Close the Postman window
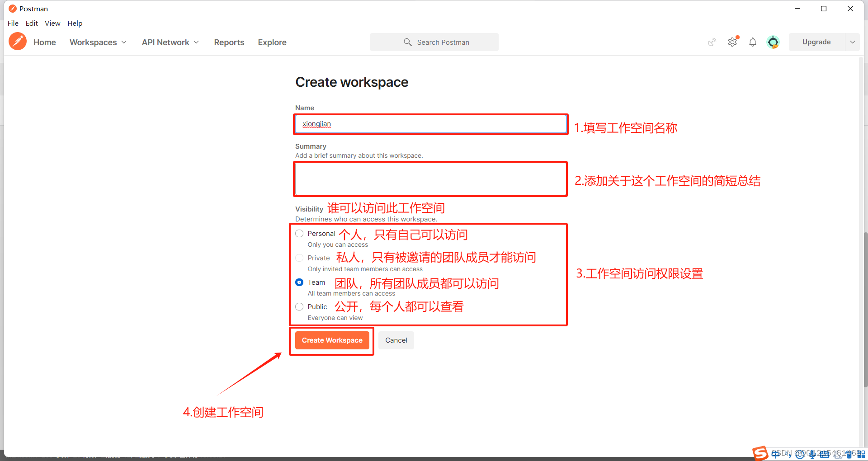The height and width of the screenshot is (461, 868). point(850,9)
